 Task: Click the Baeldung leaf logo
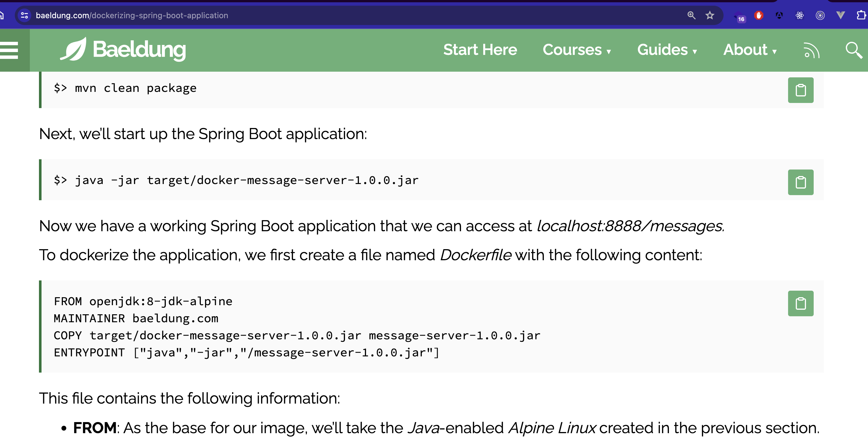pyautogui.click(x=74, y=50)
